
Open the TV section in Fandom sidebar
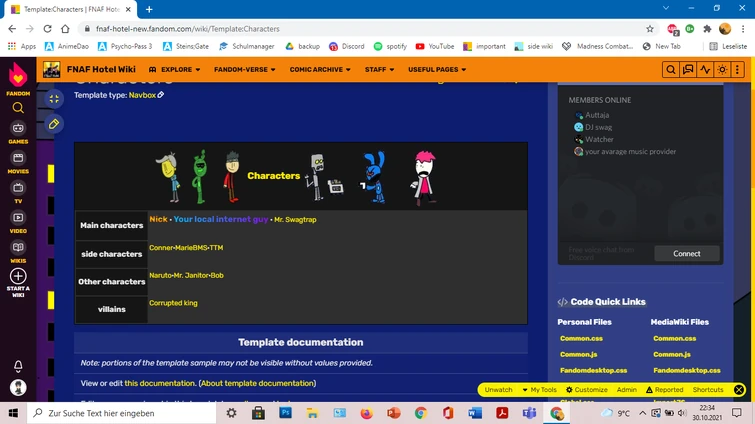(18, 193)
